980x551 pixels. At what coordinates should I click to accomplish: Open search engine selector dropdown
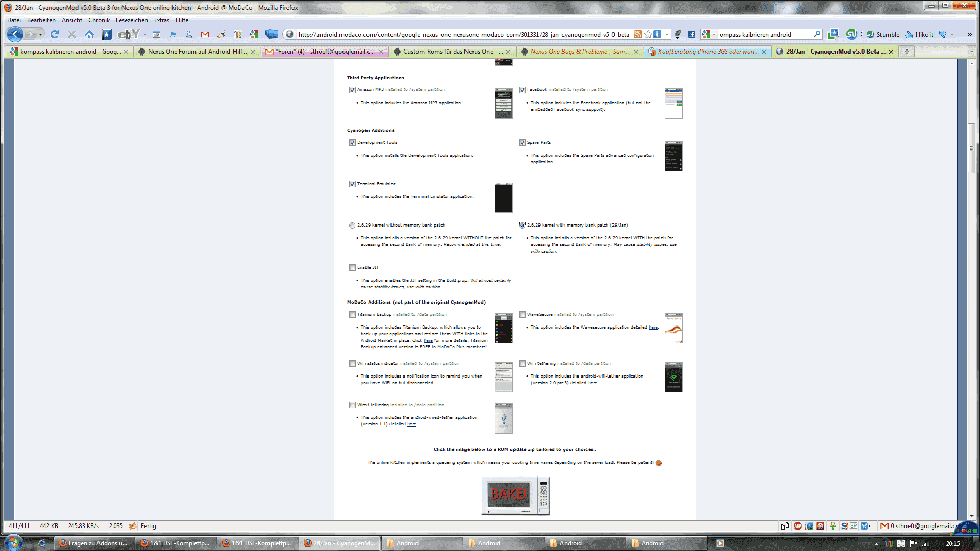714,34
